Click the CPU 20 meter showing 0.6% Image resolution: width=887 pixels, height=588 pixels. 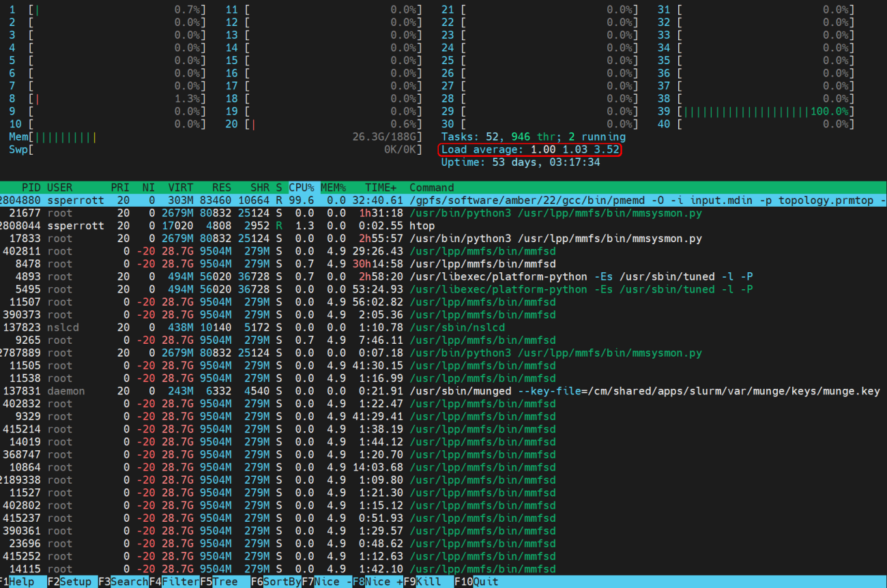tap(323, 124)
